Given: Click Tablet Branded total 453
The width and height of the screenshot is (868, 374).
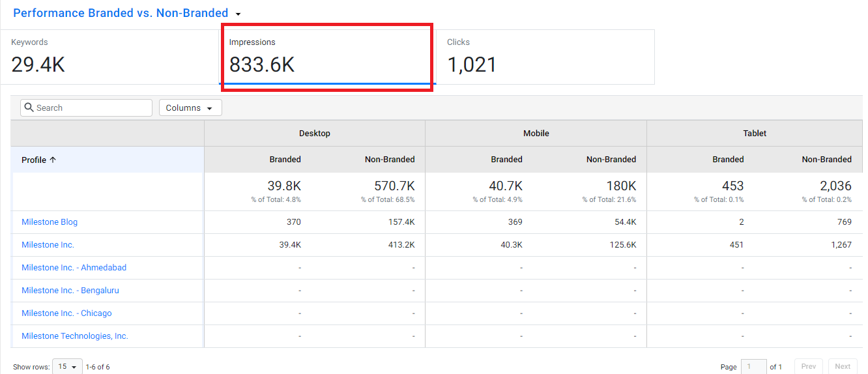Looking at the screenshot, I should (x=733, y=186).
